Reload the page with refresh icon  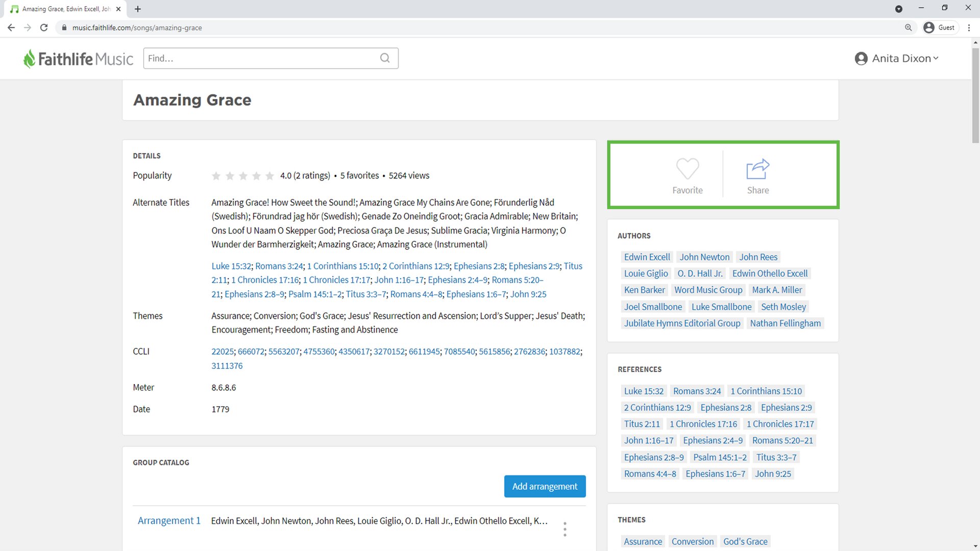tap(44, 28)
